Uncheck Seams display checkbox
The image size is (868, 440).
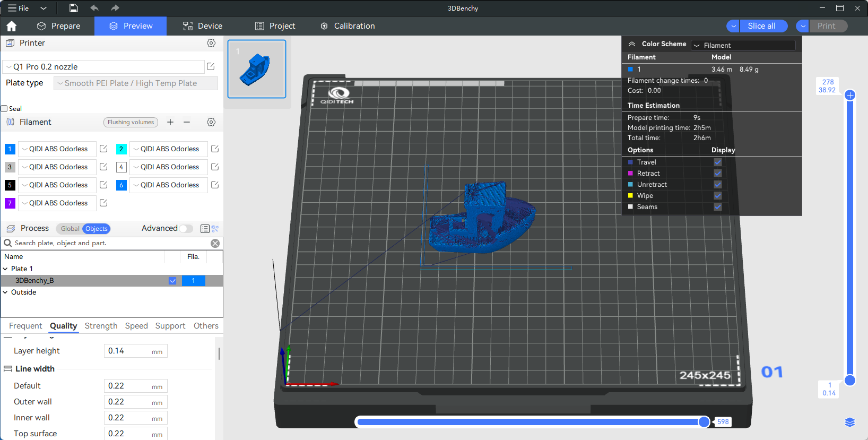pyautogui.click(x=718, y=207)
